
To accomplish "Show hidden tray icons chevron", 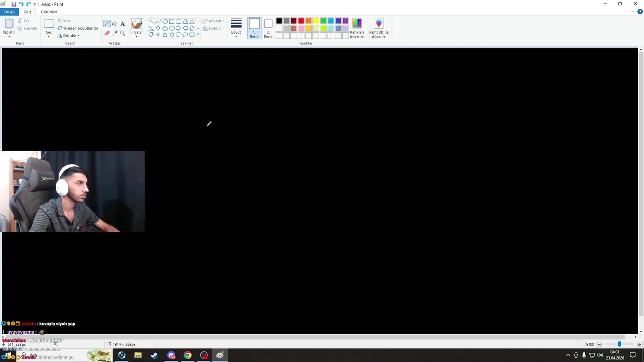I will pyautogui.click(x=568, y=355).
